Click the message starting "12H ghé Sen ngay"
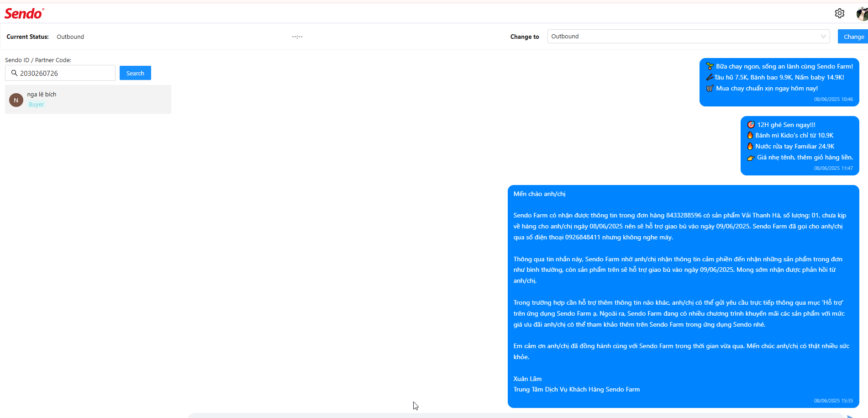Viewport: 868px width, 418px height. (x=800, y=146)
